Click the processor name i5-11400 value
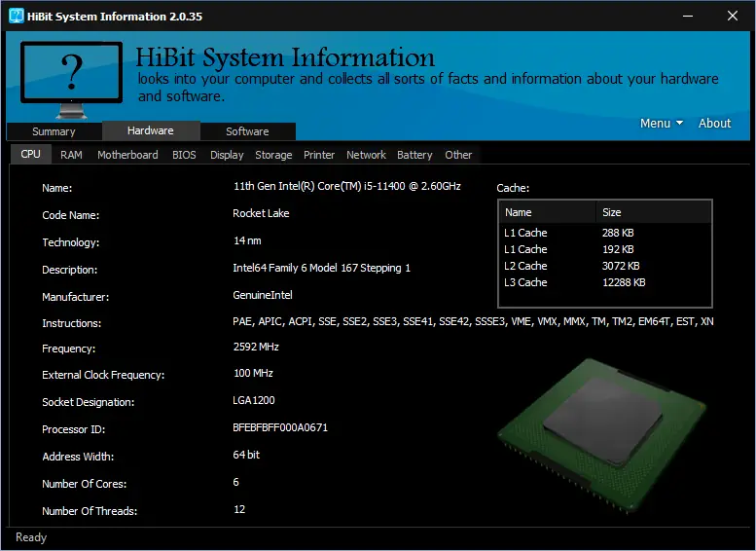Screen dimensions: 756x551 (347, 186)
